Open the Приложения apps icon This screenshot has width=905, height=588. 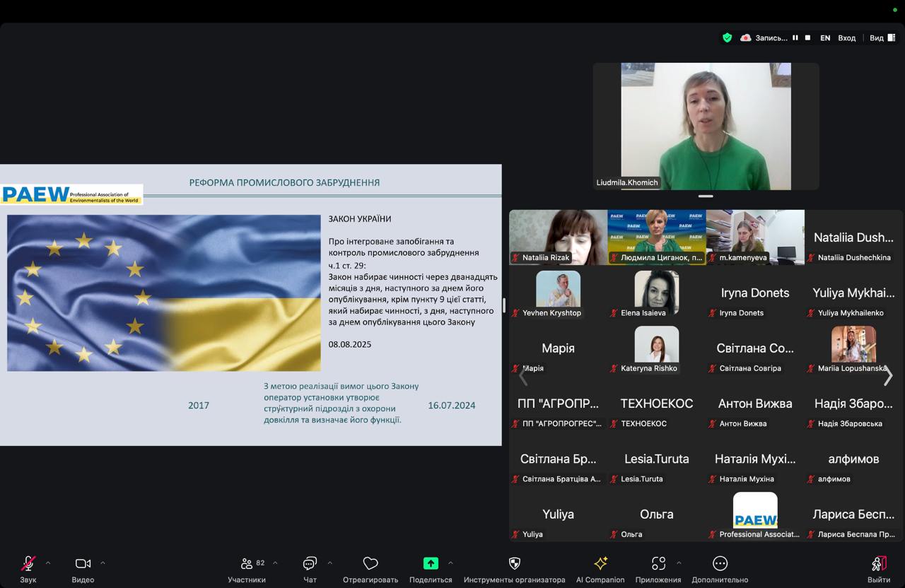point(658,564)
